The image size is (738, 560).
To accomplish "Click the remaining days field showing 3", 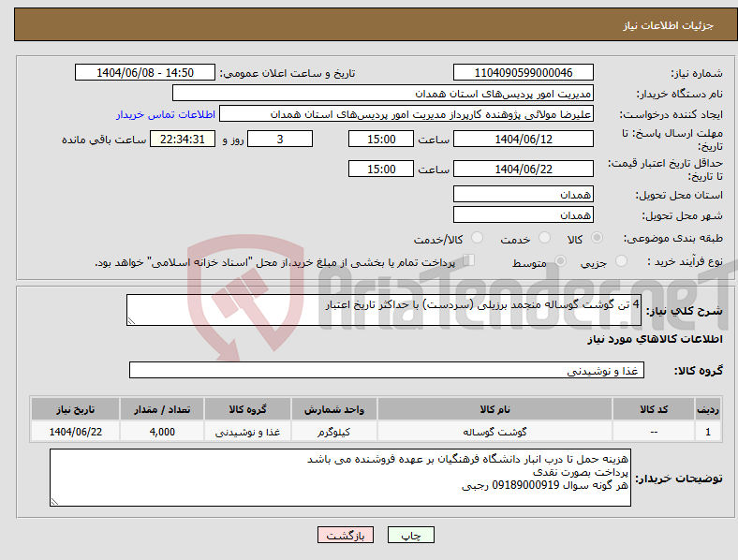I will pyautogui.click(x=280, y=139).
